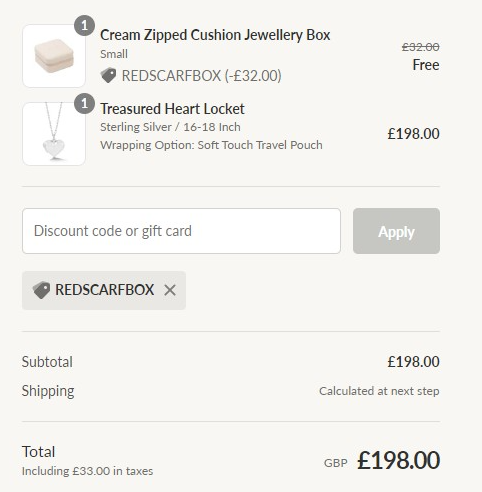Click the Subtotal amount £198.00
This screenshot has width=482, height=492.
tap(413, 362)
